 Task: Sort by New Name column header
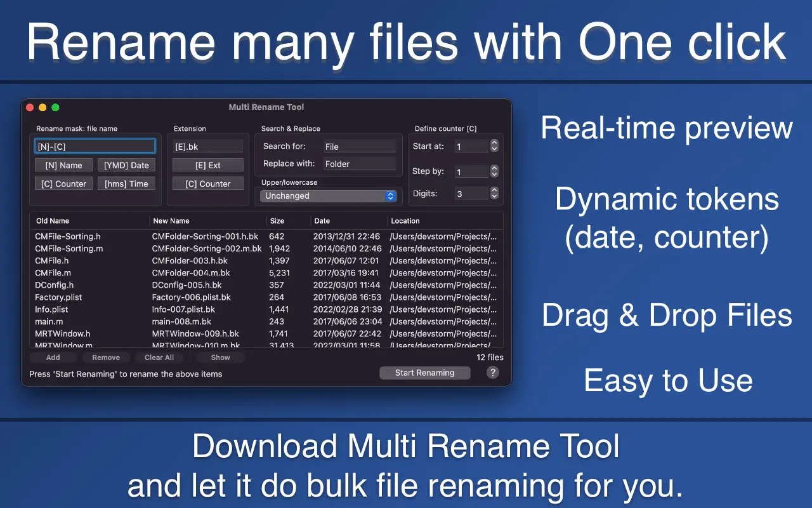tap(208, 221)
